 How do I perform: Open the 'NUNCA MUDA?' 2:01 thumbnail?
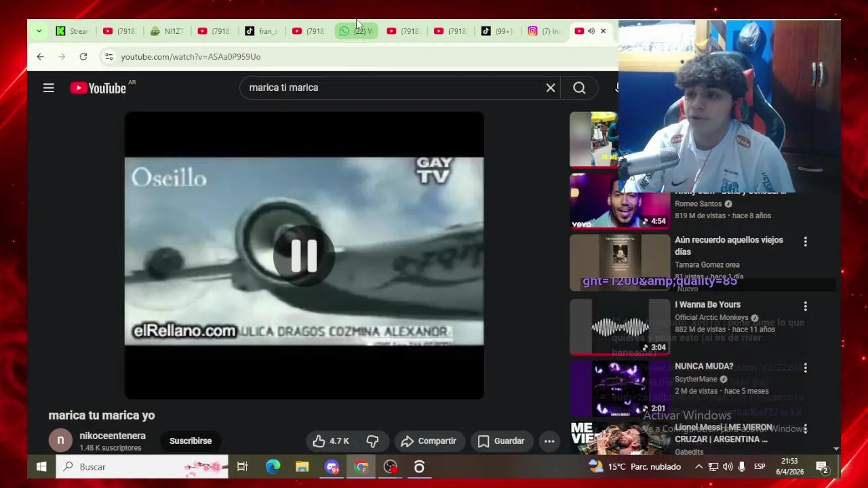620,389
